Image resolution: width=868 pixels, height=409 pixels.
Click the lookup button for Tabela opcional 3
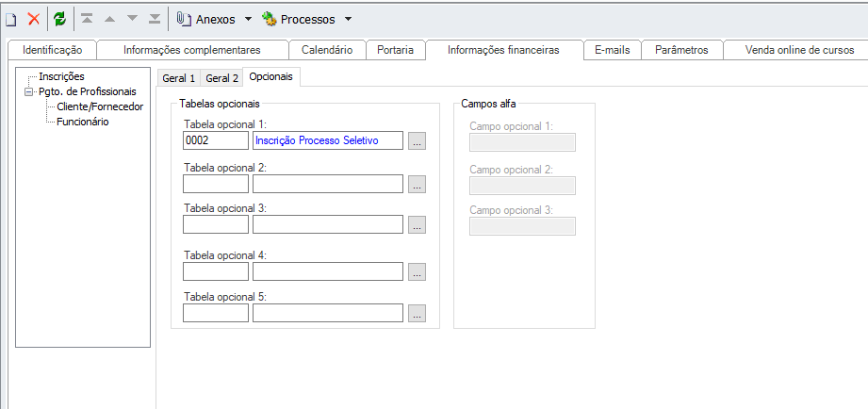click(418, 224)
